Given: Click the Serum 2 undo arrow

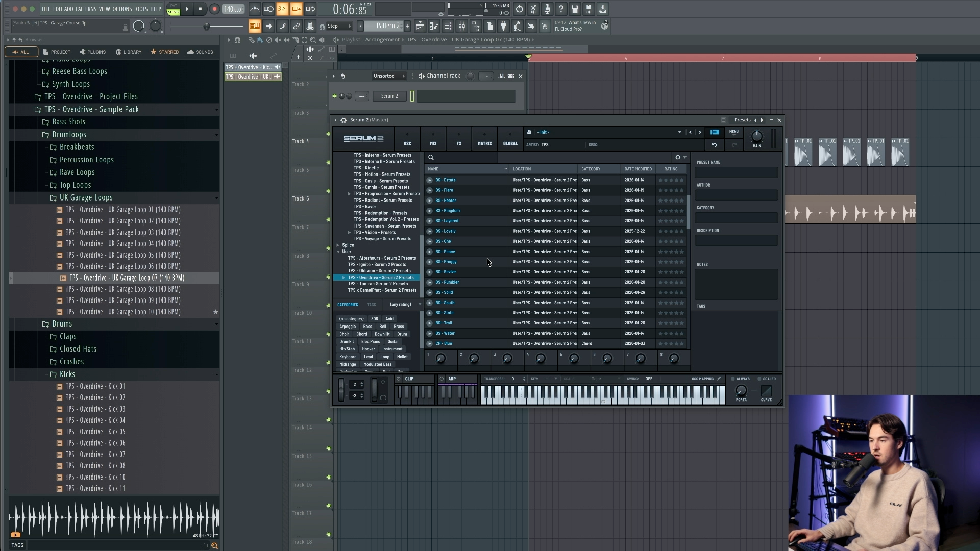Looking at the screenshot, I should pyautogui.click(x=714, y=145).
